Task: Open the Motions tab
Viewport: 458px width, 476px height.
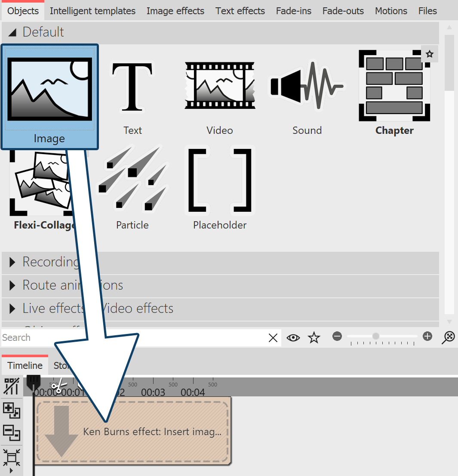Action: click(x=391, y=11)
